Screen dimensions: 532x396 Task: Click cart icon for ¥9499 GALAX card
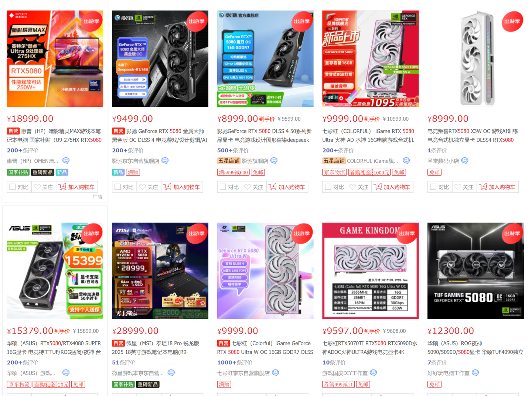[167, 187]
